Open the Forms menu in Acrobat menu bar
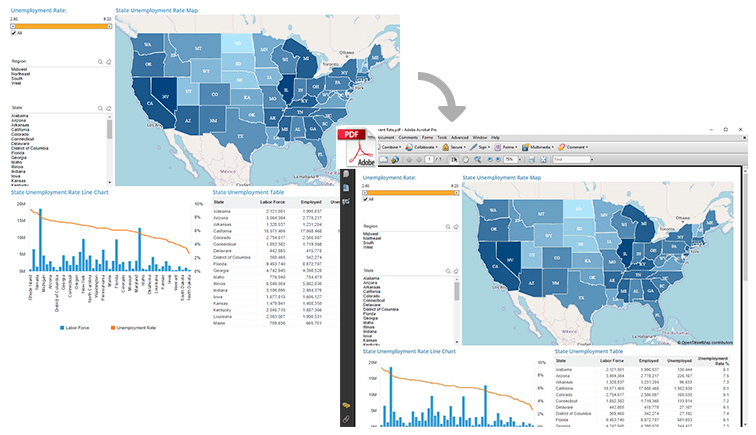This screenshot has height=435, width=756. 427,137
